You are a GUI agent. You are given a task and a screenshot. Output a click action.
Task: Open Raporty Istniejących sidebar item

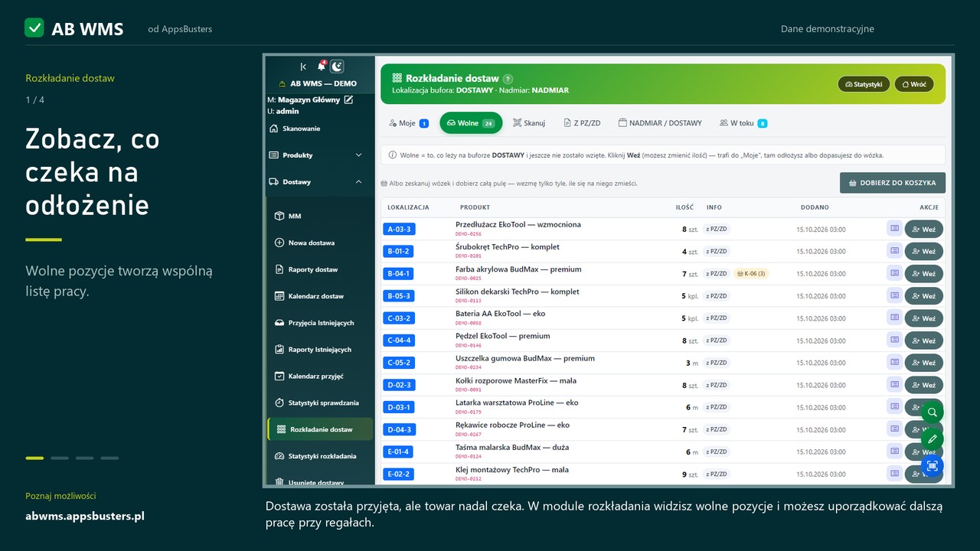[x=319, y=350]
